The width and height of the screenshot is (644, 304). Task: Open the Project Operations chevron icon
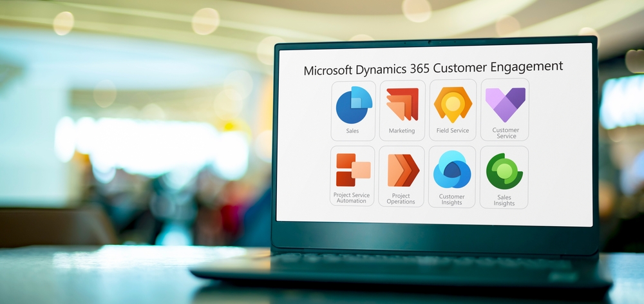pos(403,170)
